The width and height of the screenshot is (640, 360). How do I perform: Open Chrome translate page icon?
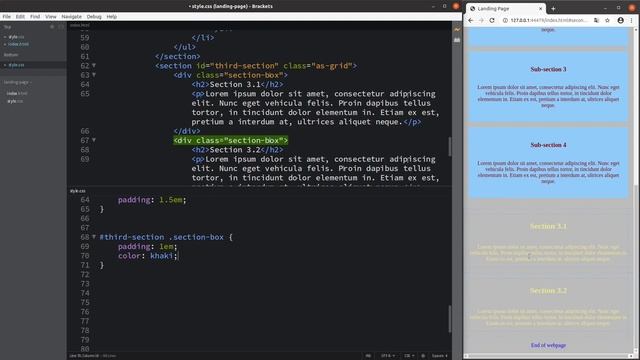(596, 20)
